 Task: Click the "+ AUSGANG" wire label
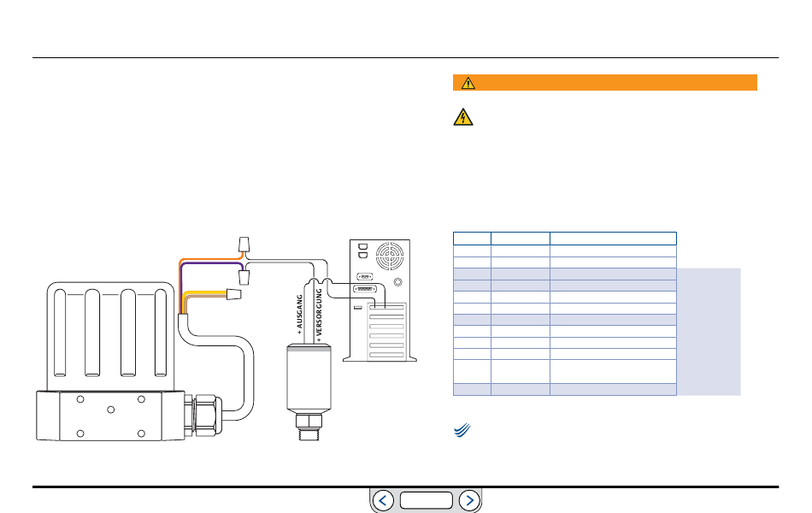tap(299, 314)
